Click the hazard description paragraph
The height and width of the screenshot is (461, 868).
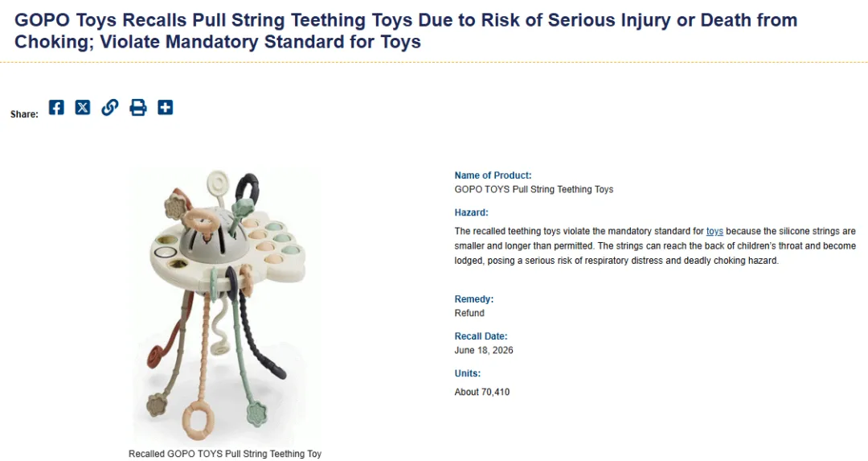655,246
